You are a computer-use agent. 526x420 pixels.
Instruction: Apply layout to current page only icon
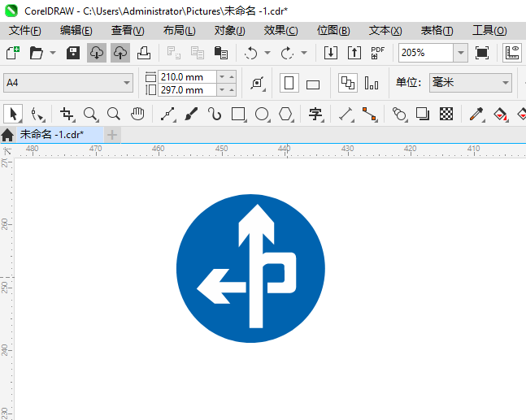click(x=372, y=83)
